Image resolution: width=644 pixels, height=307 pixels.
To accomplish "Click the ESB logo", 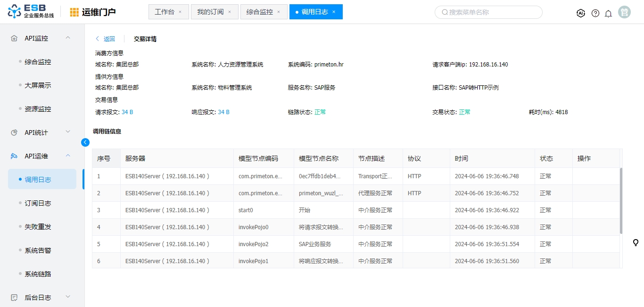I will point(31,12).
